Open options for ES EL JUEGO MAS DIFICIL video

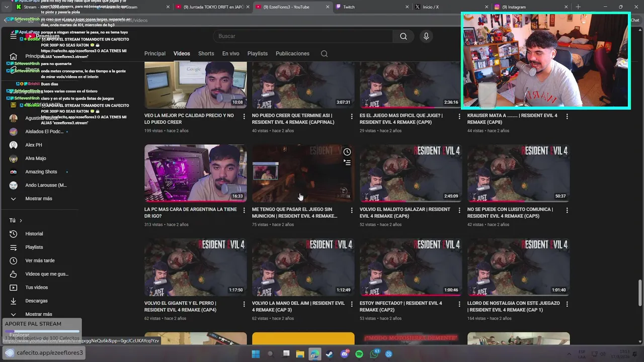[459, 116]
